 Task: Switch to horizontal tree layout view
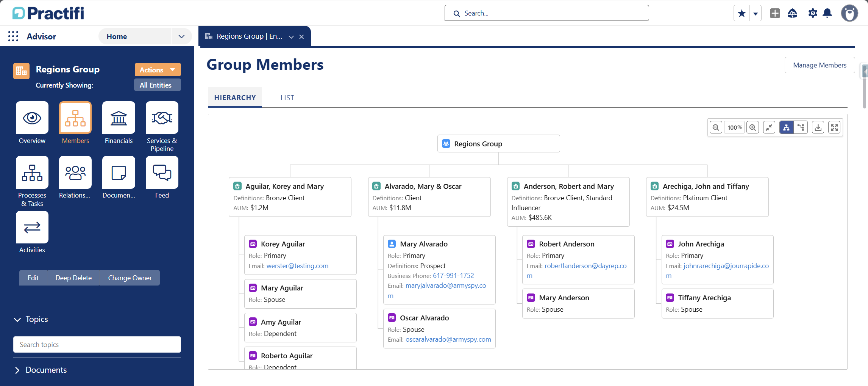(x=801, y=127)
